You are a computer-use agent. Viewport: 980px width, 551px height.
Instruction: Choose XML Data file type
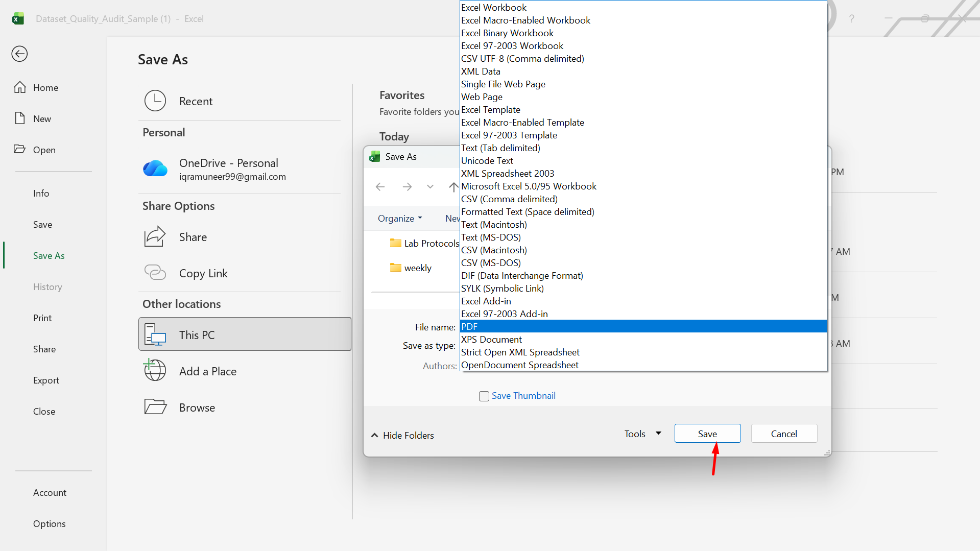pyautogui.click(x=643, y=71)
